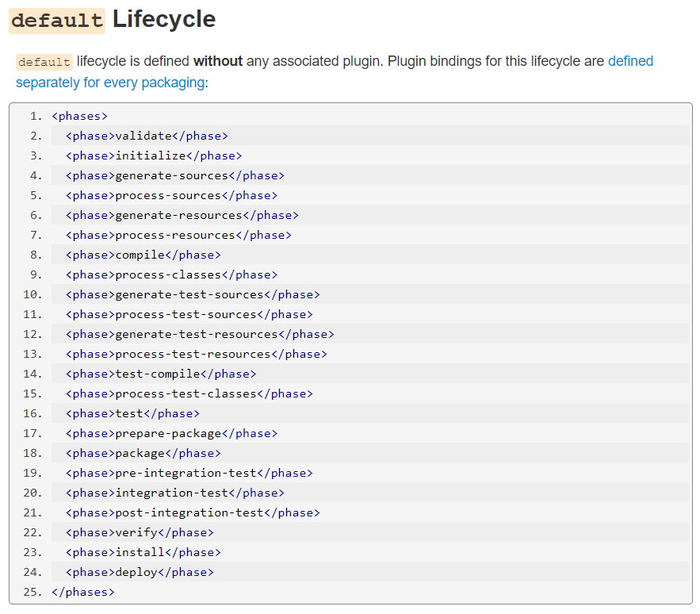Viewport: 700px width, 614px height.
Task: Click the 'default' code tag in heading
Action: coord(57,21)
